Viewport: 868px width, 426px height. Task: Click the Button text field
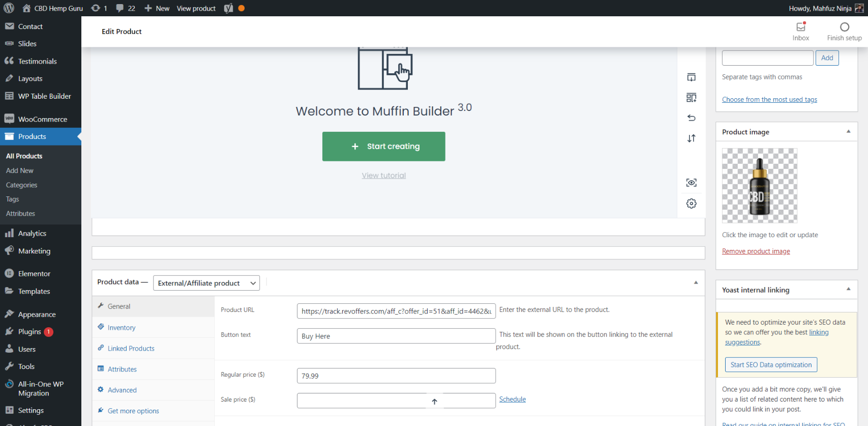[396, 336]
